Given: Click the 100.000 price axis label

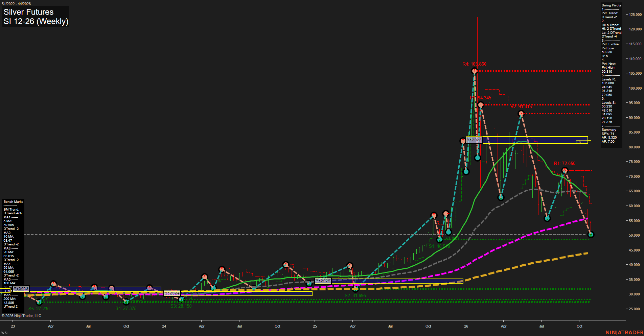Looking at the screenshot, I should (635, 88).
